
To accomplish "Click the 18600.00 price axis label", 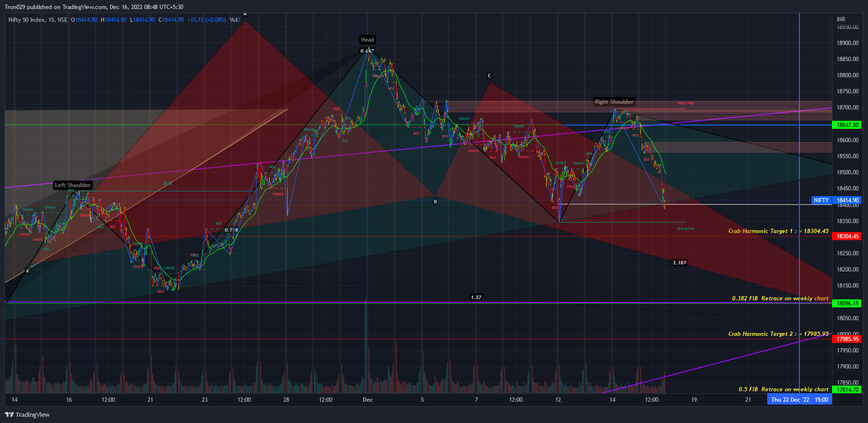I will click(x=848, y=140).
